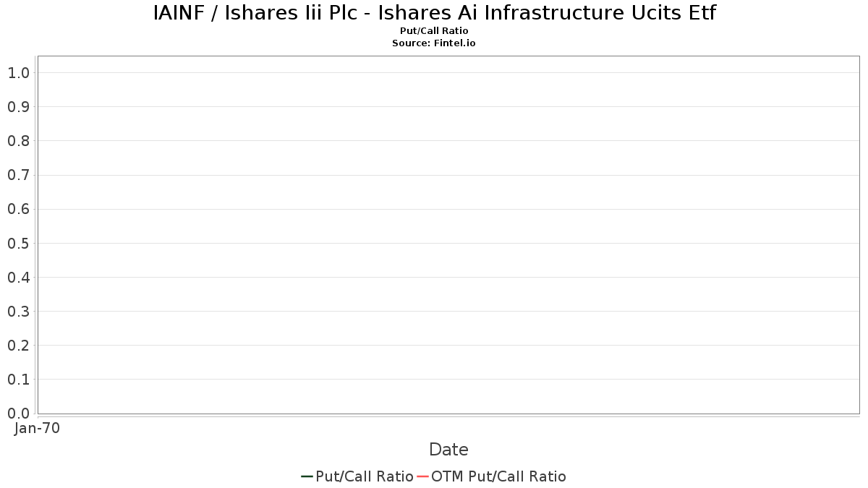Select the 0.6 y-axis tick label

(x=18, y=210)
